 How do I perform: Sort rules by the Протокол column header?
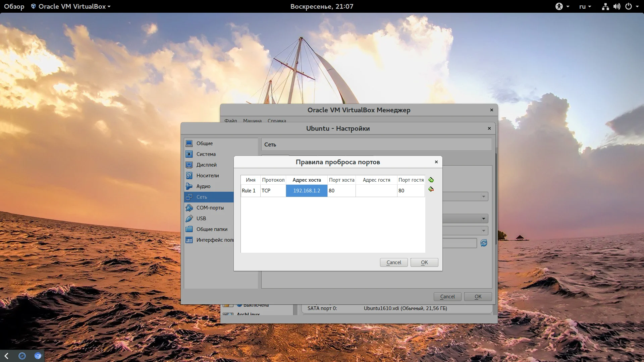(273, 180)
